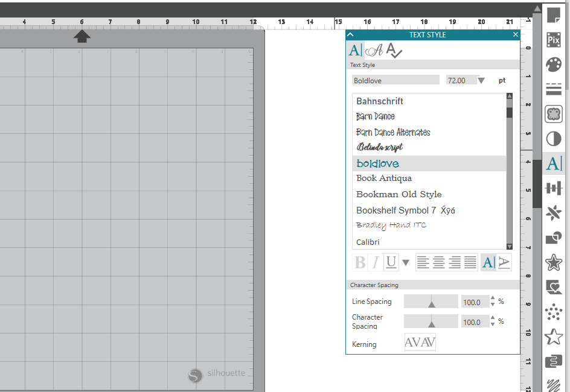Select the Bookman Old Style font

(x=429, y=194)
